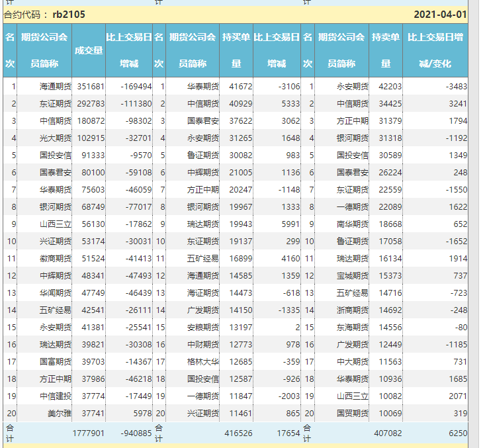This screenshot has width=487, height=448.
Task: Click the 持卖单量 column header
Action: click(x=385, y=51)
